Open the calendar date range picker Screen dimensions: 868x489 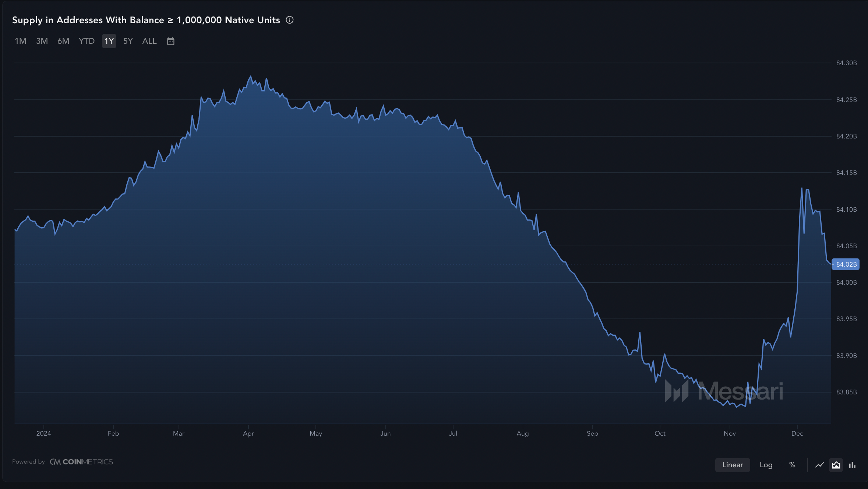point(170,41)
